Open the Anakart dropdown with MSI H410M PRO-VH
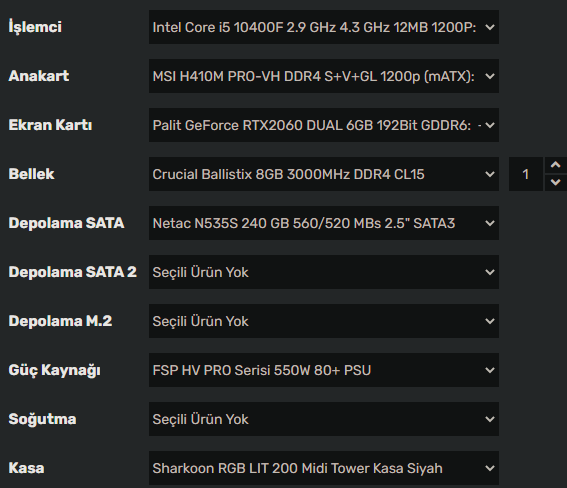The height and width of the screenshot is (488, 567). 324,76
